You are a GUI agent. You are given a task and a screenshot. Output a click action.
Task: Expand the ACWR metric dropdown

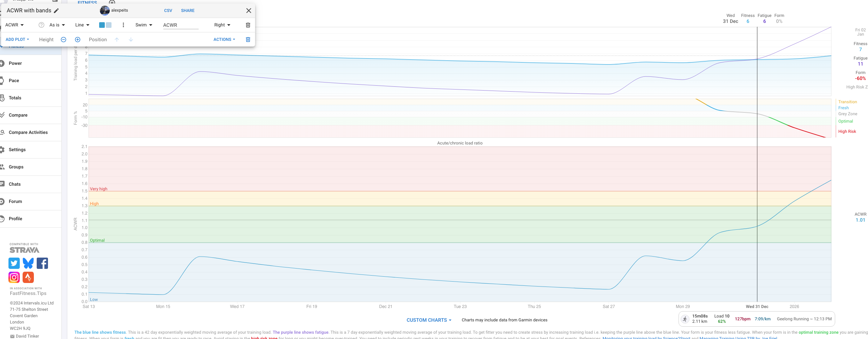(x=14, y=25)
